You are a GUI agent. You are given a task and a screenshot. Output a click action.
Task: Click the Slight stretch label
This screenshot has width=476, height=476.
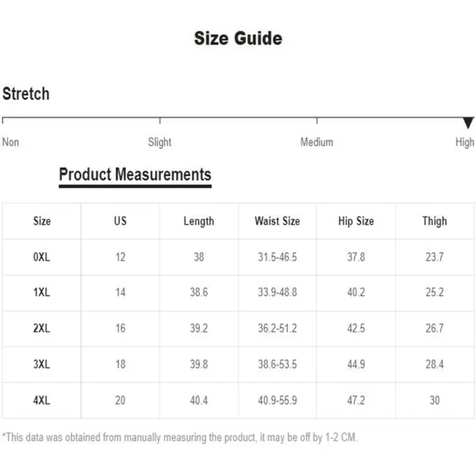pyautogui.click(x=159, y=142)
